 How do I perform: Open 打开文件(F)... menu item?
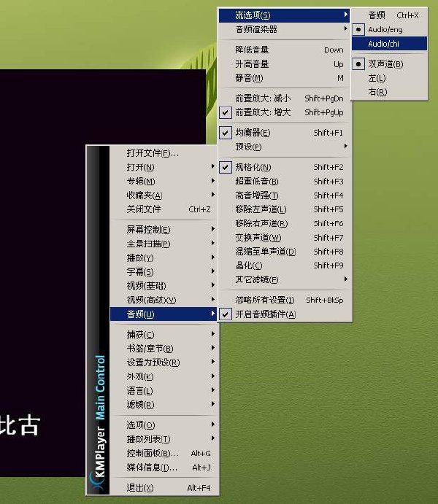pos(164,153)
